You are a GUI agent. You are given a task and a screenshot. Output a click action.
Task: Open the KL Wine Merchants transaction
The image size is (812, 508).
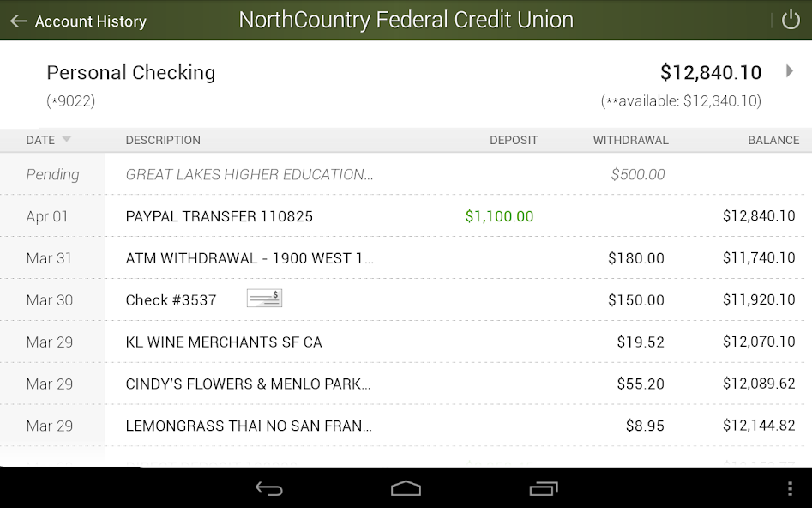point(406,342)
